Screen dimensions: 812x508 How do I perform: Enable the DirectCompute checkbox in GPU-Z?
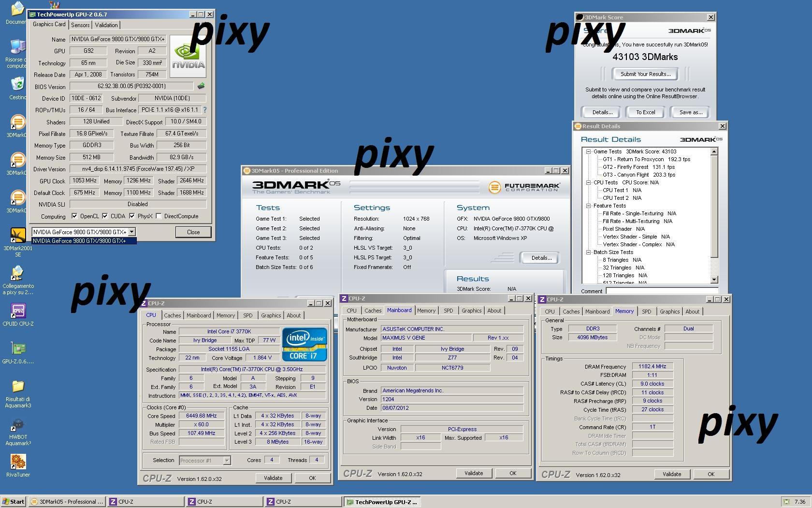159,216
